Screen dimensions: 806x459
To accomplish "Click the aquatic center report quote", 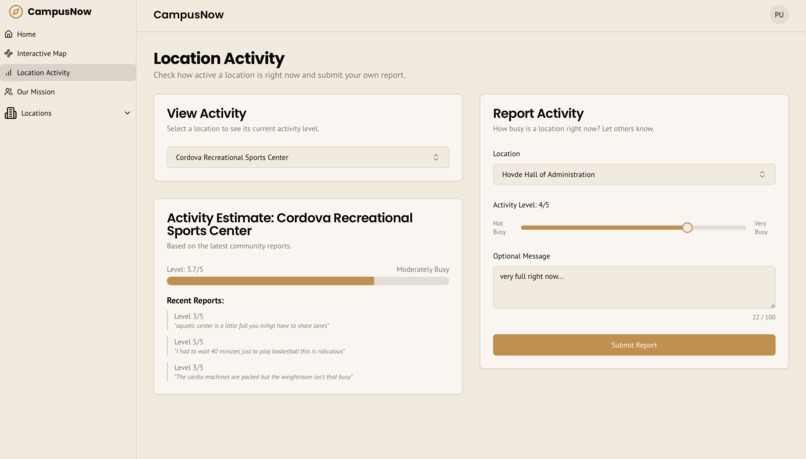I will click(251, 325).
